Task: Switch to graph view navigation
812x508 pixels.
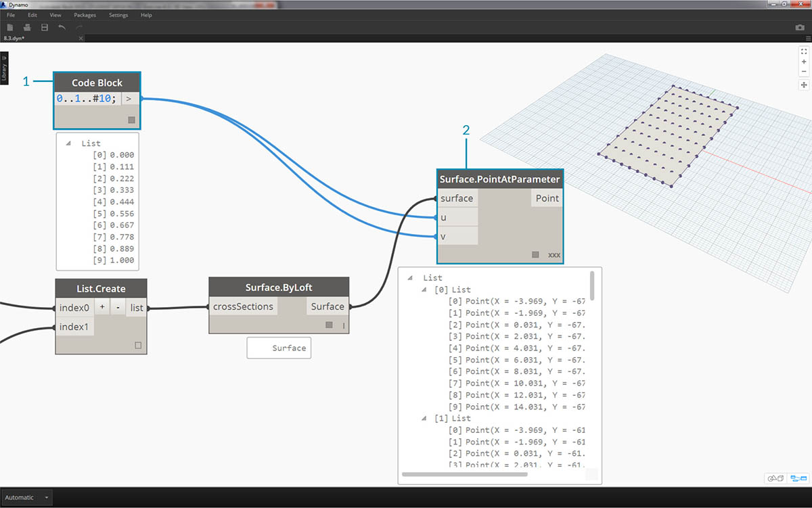Action: 799,478
